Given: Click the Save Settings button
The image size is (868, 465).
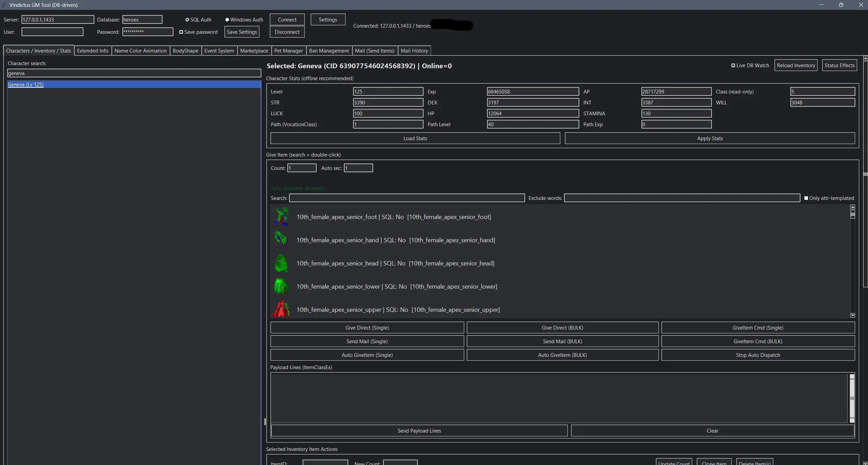Looking at the screenshot, I should (242, 32).
